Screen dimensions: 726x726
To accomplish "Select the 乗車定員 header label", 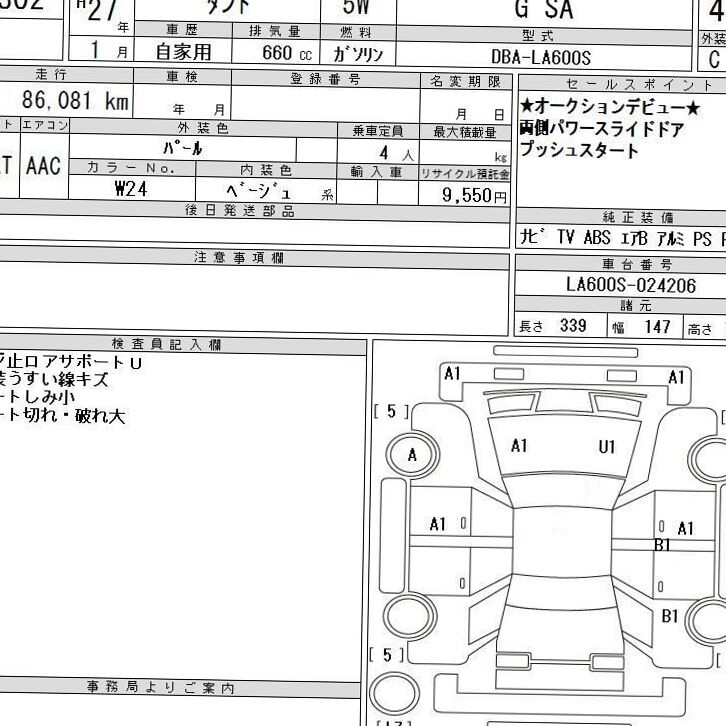I will 378,131.
